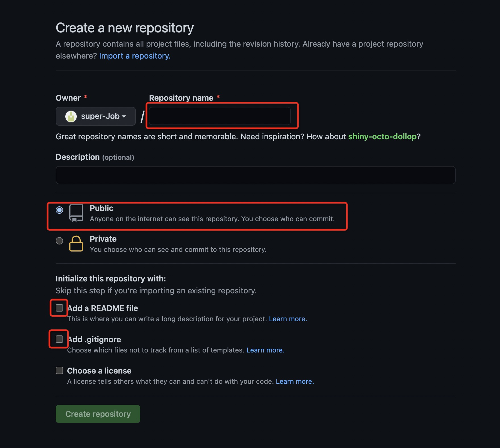
Task: Select the Private radio button
Action: 59,241
